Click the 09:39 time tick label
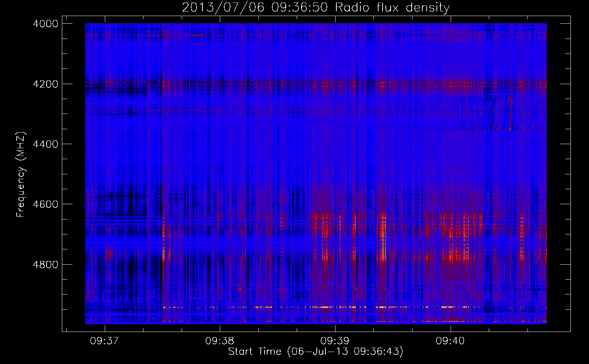 (x=335, y=341)
